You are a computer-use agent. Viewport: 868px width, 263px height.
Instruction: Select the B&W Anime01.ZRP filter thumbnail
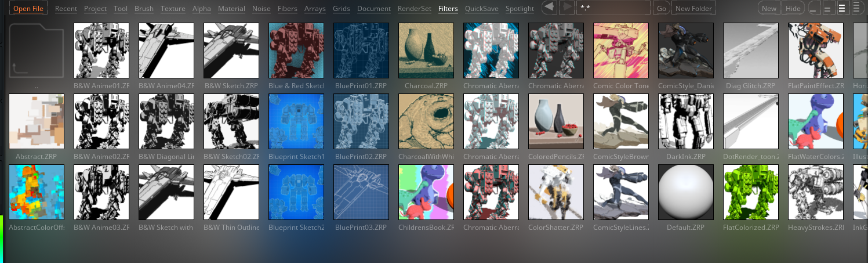(x=101, y=51)
